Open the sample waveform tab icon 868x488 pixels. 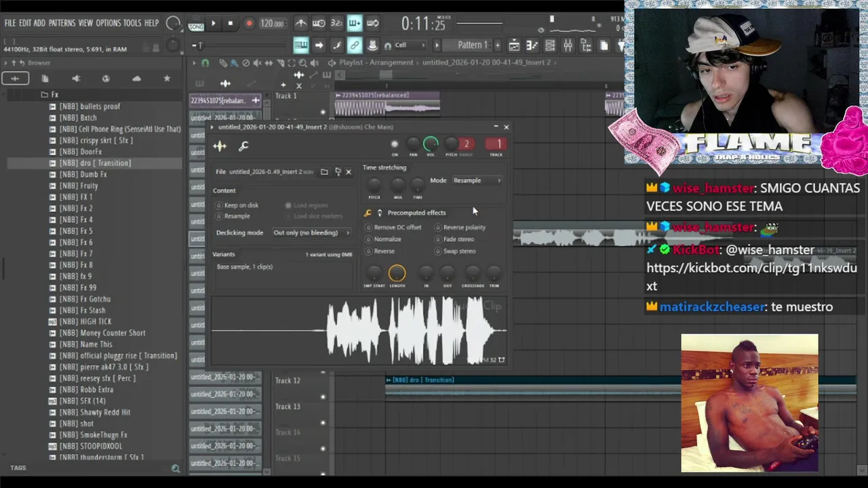[220, 146]
